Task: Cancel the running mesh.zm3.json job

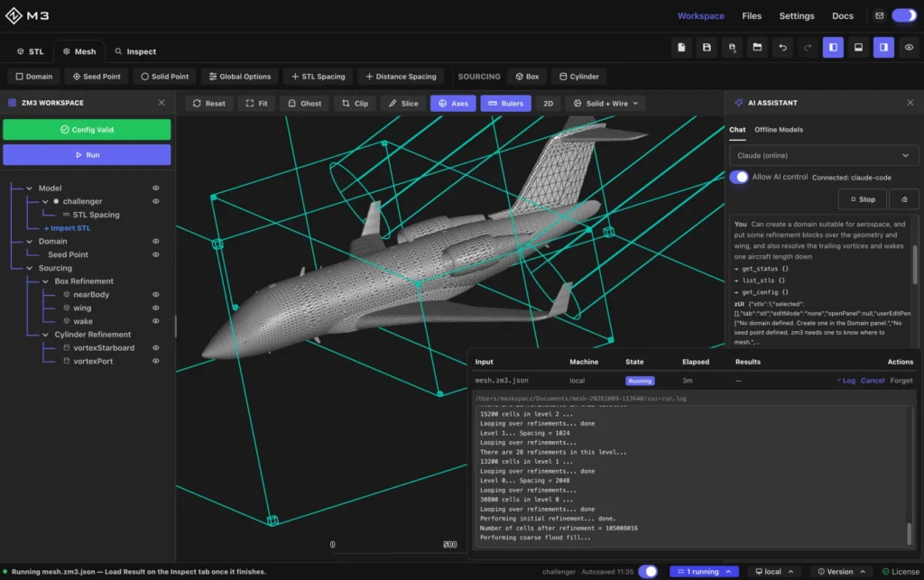Action: coord(873,381)
